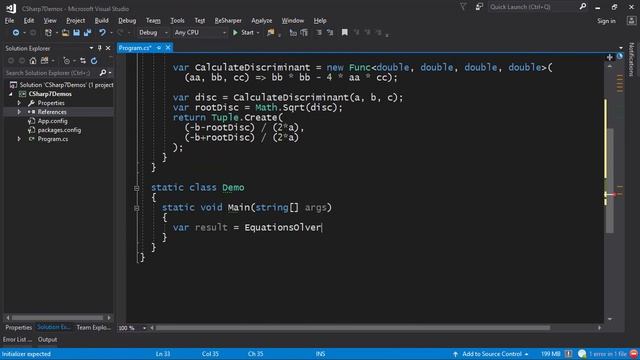Click the Open File folder icon
The image size is (640, 360).
pos(65,33)
